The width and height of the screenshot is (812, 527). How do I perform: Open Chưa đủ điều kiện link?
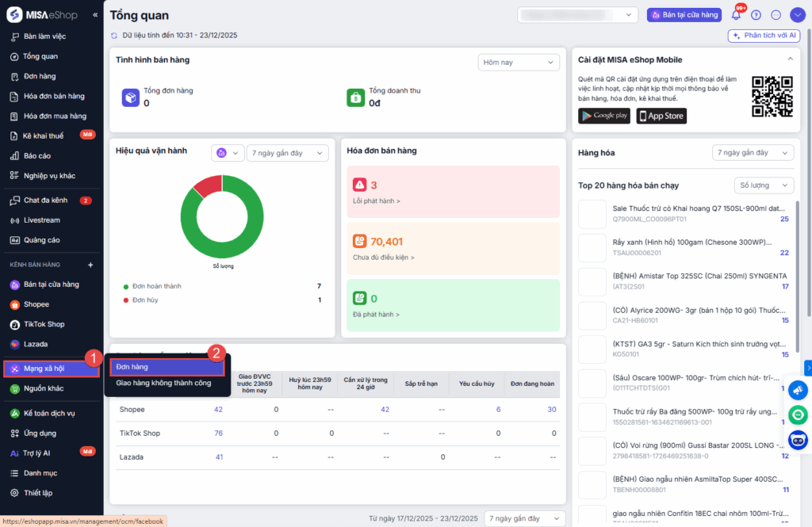click(384, 258)
